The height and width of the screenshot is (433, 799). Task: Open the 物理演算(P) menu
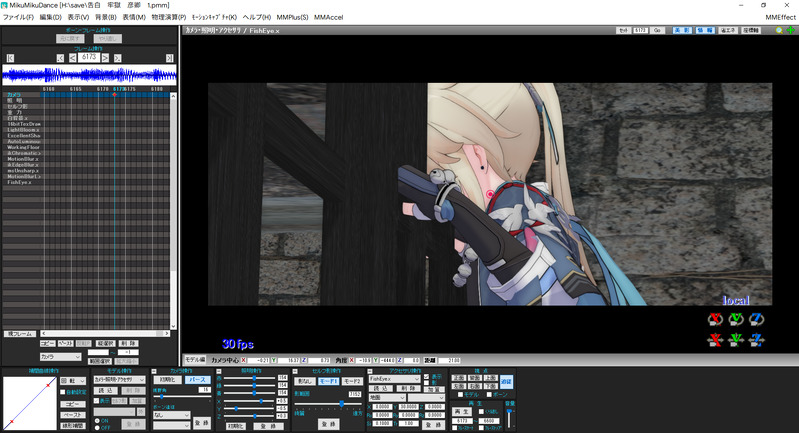pyautogui.click(x=169, y=17)
